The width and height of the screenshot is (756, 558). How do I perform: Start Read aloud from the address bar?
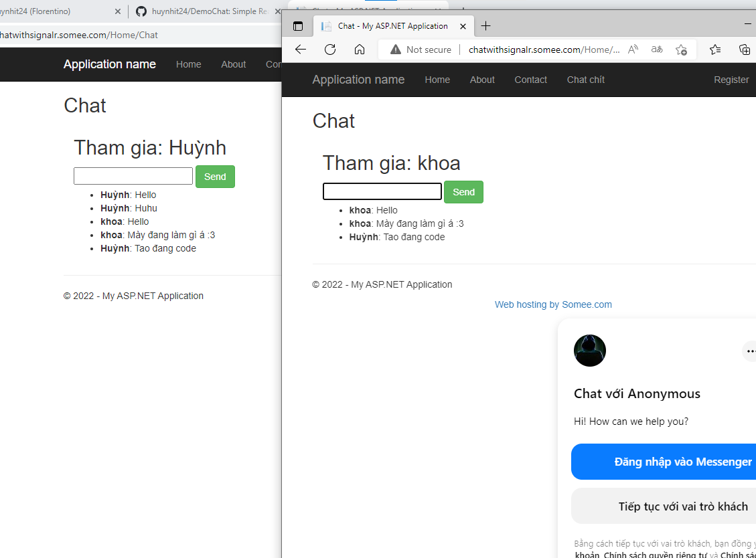click(632, 49)
